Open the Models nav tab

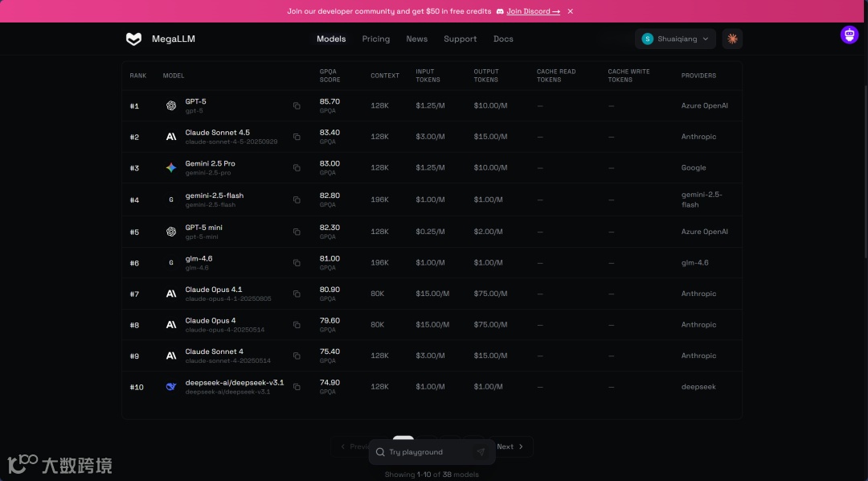[x=331, y=39]
